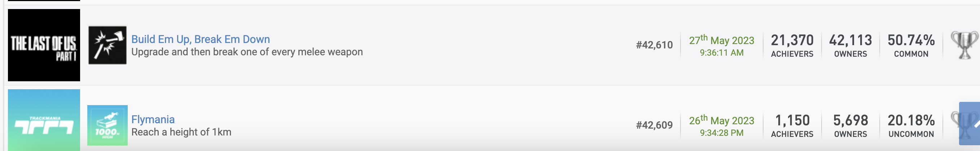The width and height of the screenshot is (980, 151).
Task: Click the 26th May 2023 earned date
Action: pyautogui.click(x=721, y=121)
